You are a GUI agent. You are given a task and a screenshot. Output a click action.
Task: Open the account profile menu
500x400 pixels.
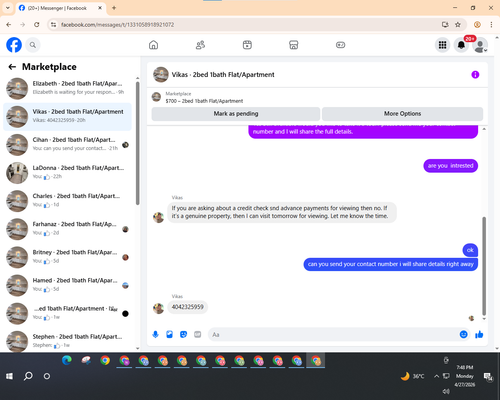tap(480, 45)
